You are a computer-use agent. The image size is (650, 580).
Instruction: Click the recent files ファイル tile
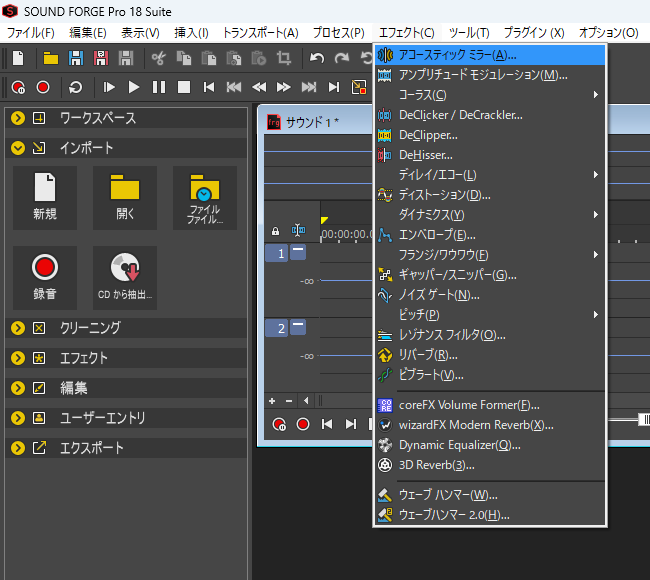click(x=205, y=198)
